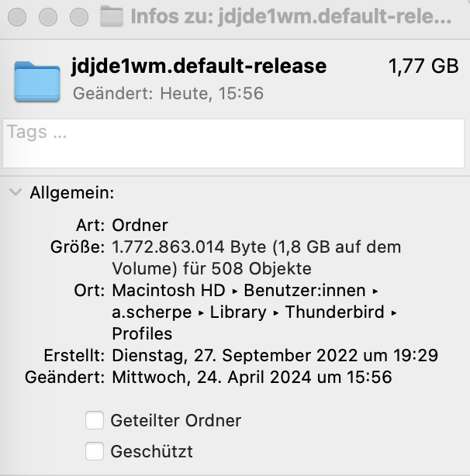Image resolution: width=470 pixels, height=476 pixels.
Task: Enable the Geteilter Ordner checkbox
Action: 95,421
